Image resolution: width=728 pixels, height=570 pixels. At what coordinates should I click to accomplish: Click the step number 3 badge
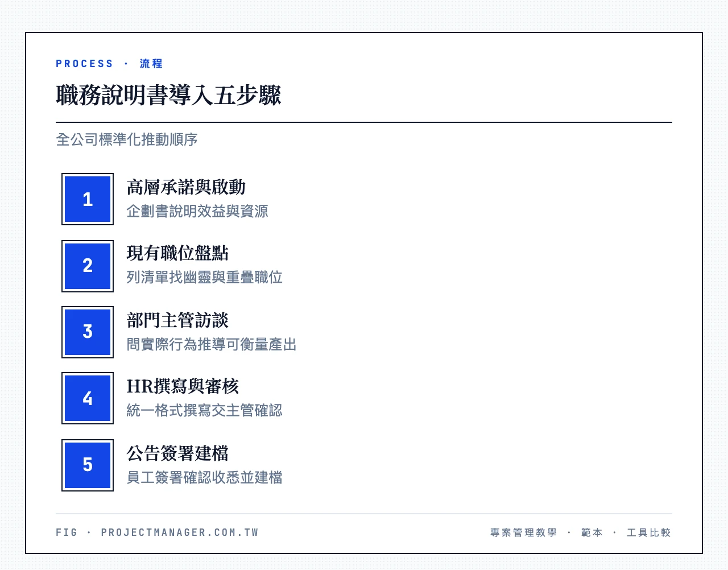coord(88,332)
